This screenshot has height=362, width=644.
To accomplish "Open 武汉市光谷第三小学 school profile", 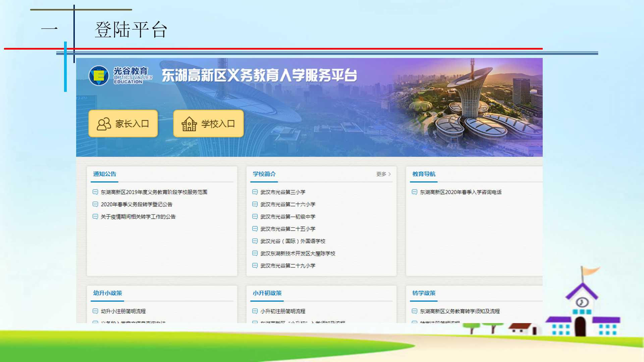I will (x=283, y=192).
